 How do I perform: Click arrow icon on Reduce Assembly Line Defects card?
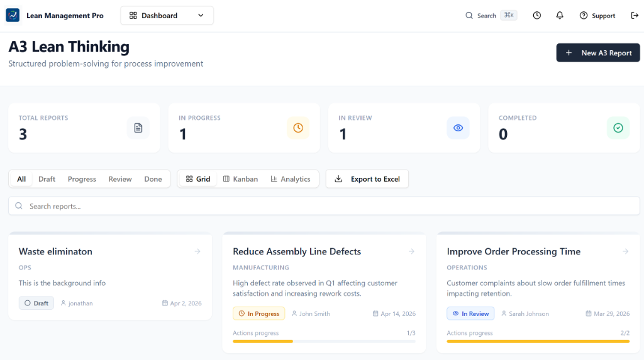click(411, 251)
